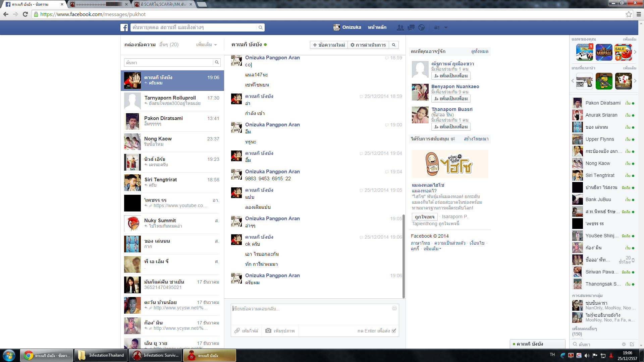Expand the เพิ่มเติม dropdown in inbox header
This screenshot has height=362, width=644.
click(206, 45)
